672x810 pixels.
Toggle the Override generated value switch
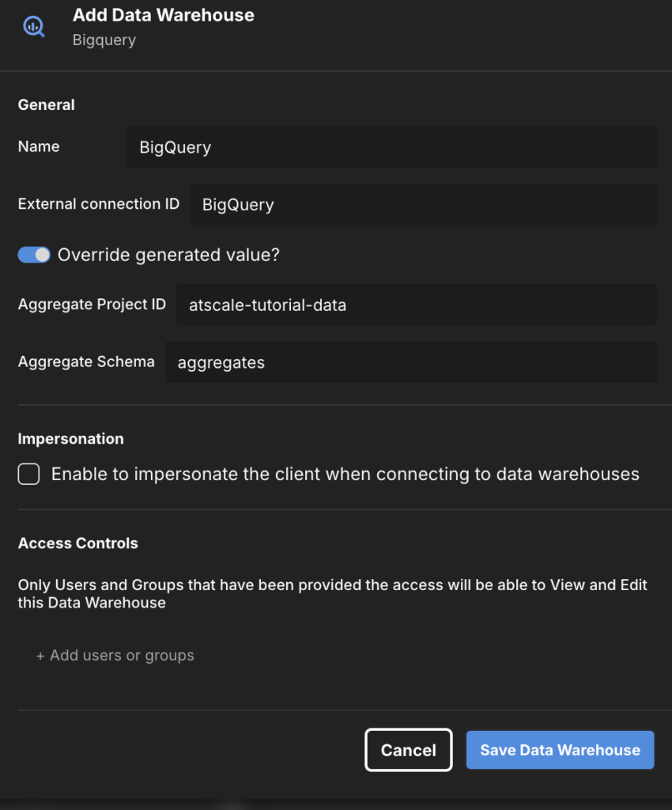click(34, 255)
